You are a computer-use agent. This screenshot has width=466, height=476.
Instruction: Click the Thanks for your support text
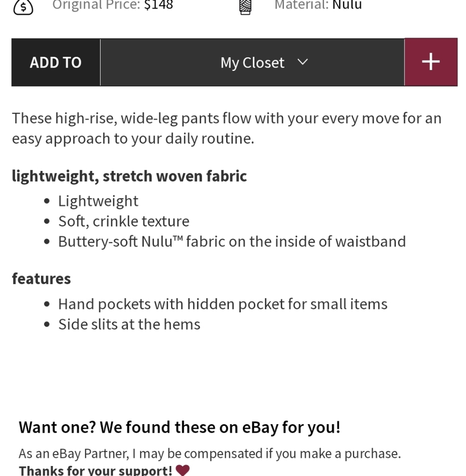coord(95,470)
